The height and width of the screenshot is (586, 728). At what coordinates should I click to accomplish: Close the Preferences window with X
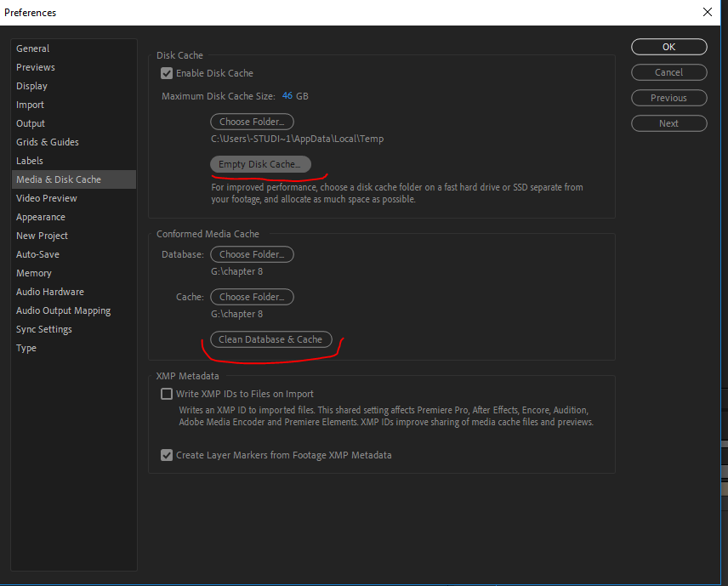(x=707, y=12)
